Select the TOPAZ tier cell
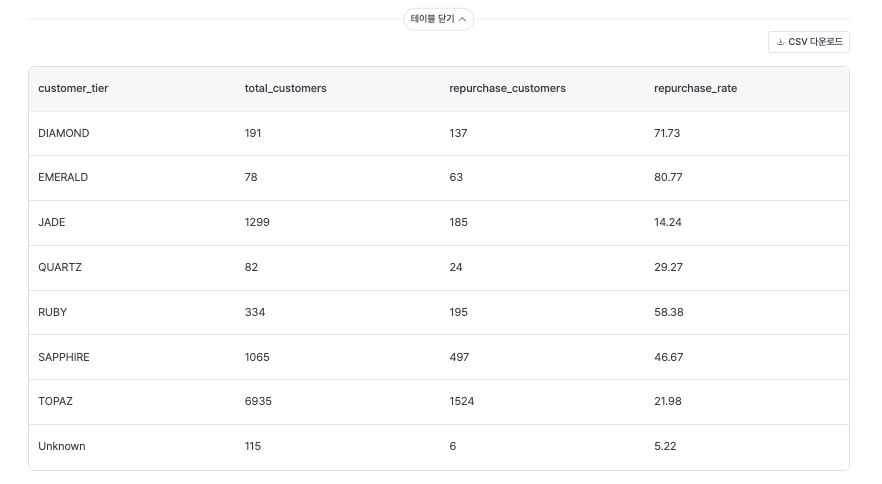Viewport: 882px width, 484px height. point(55,401)
